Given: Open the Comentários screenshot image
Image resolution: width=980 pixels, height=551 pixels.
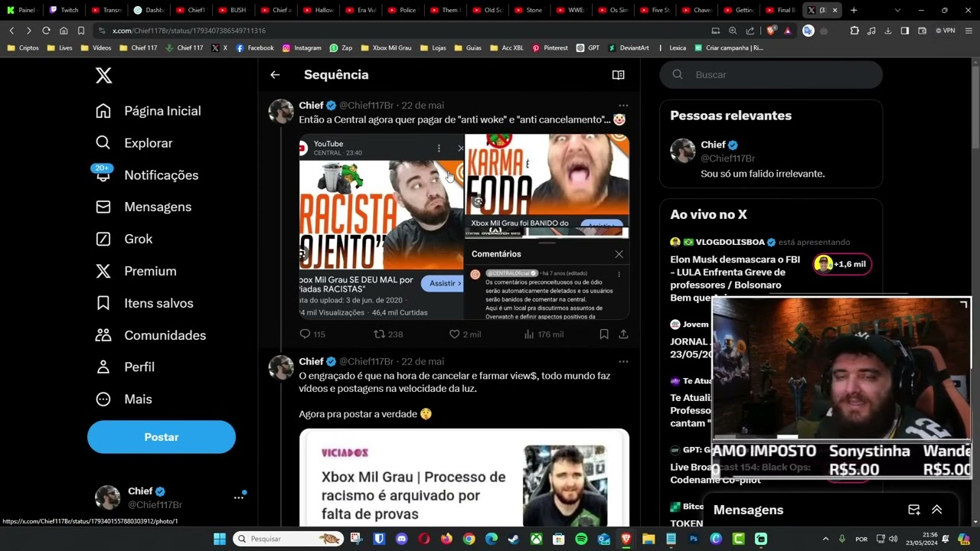Looking at the screenshot, I should tap(547, 280).
